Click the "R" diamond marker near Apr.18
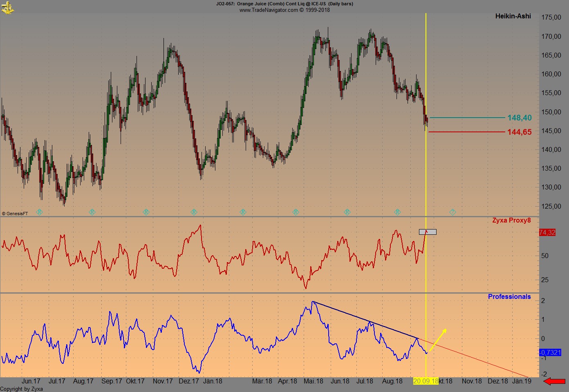Screen dimensions: 569x392 tap(295, 212)
